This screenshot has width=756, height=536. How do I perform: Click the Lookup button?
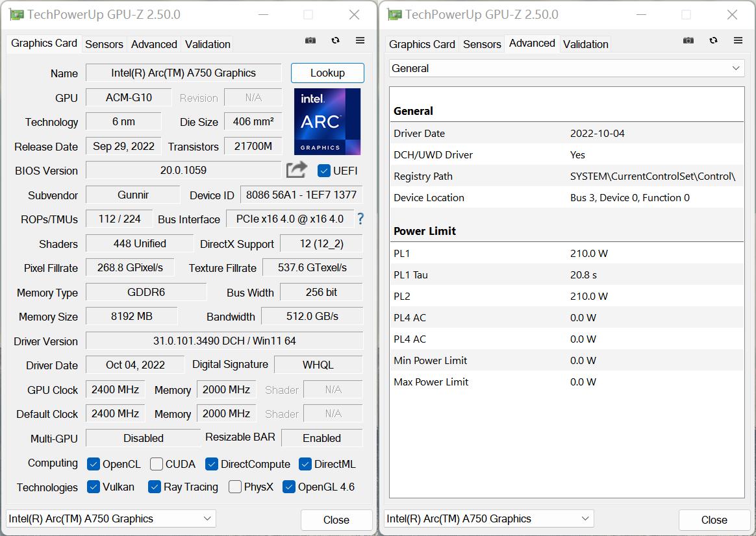327,73
